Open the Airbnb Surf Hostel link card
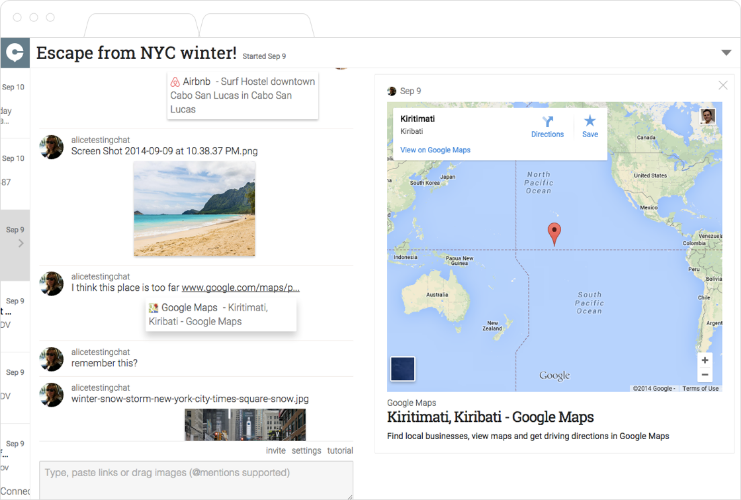The width and height of the screenshot is (741, 500). [x=242, y=95]
